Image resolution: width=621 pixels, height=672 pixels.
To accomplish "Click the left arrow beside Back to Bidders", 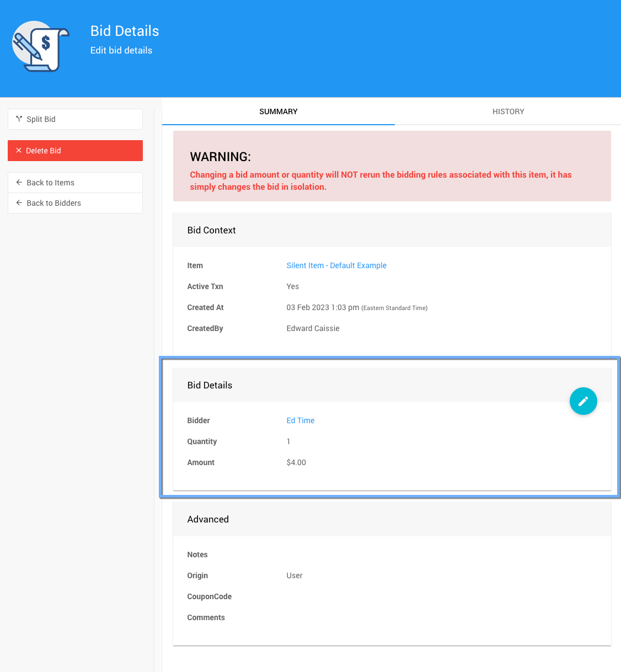I will pos(19,203).
